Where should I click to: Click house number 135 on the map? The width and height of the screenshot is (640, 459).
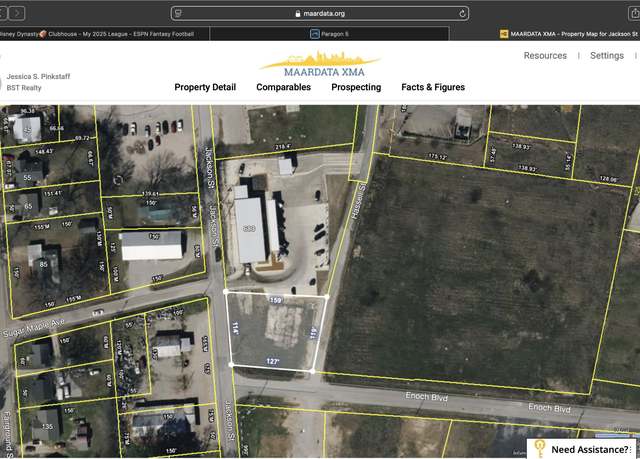(x=47, y=426)
